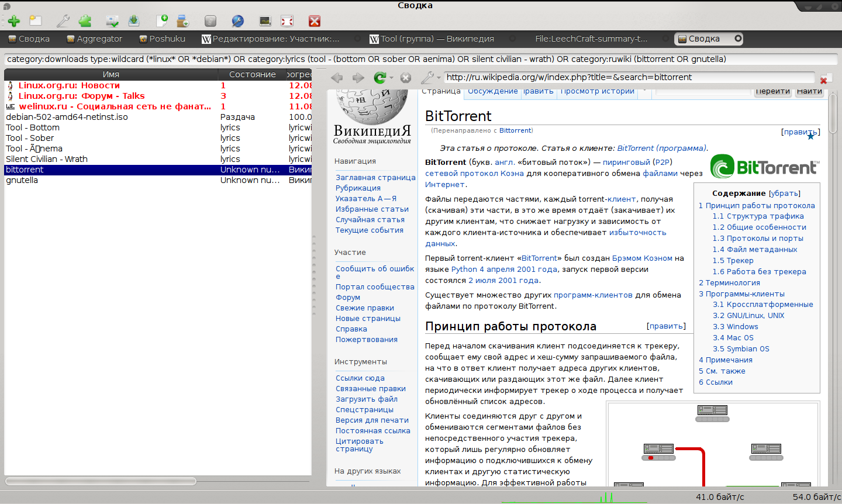Screen dimensions: 842x504
Task: Click the blue star featured-article icon
Action: tap(811, 136)
